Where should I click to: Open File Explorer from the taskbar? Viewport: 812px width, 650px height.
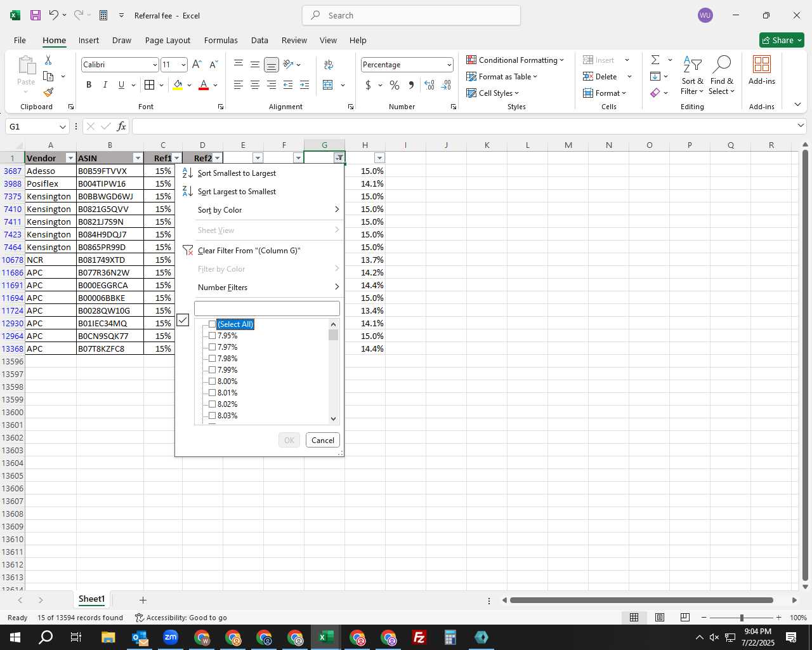[108, 637]
